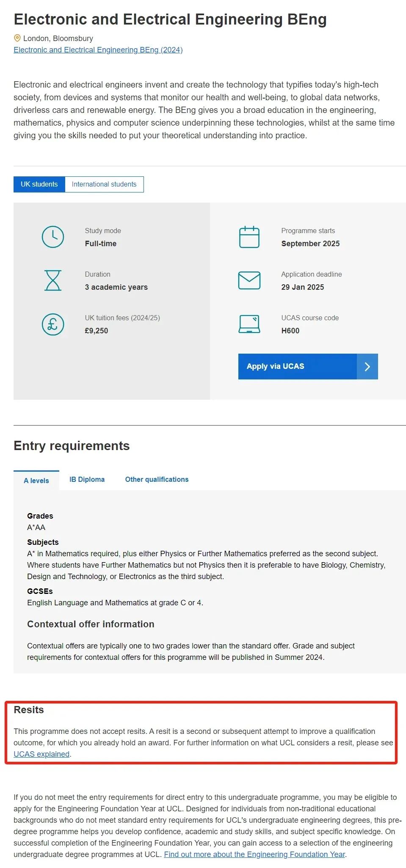
Task: Switch to the IB Diploma tab
Action: (87, 479)
